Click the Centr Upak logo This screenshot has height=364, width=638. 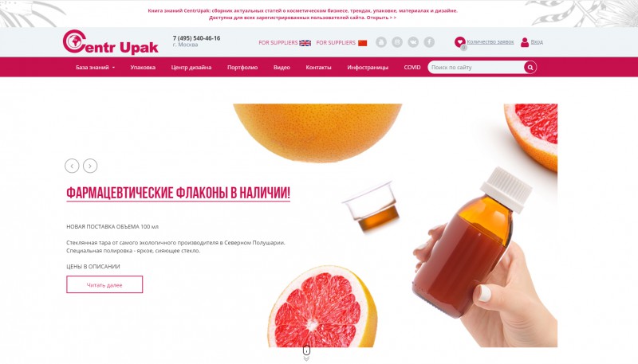click(111, 42)
